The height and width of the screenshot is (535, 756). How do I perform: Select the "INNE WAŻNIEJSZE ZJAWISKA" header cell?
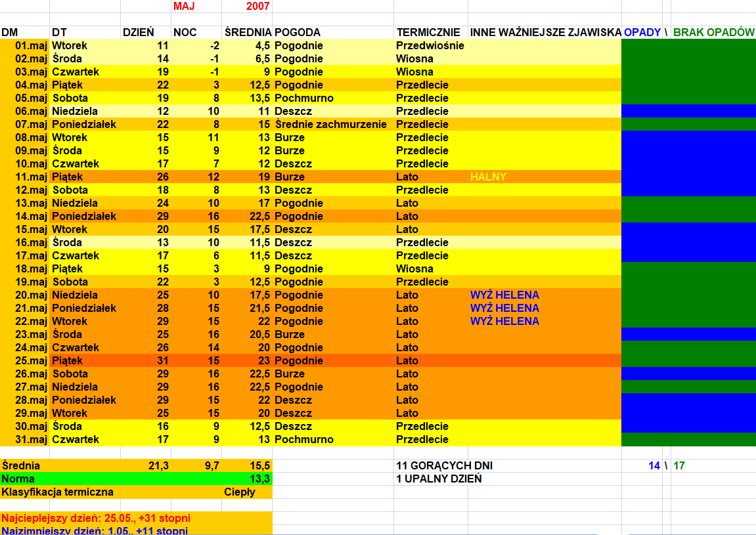(x=545, y=32)
